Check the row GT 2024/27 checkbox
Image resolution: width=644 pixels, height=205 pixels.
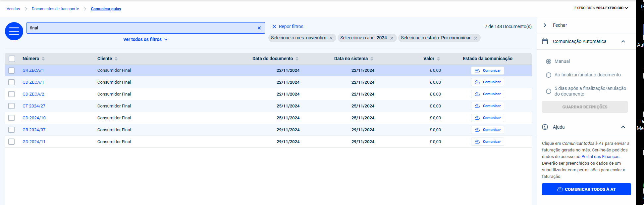tap(12, 106)
